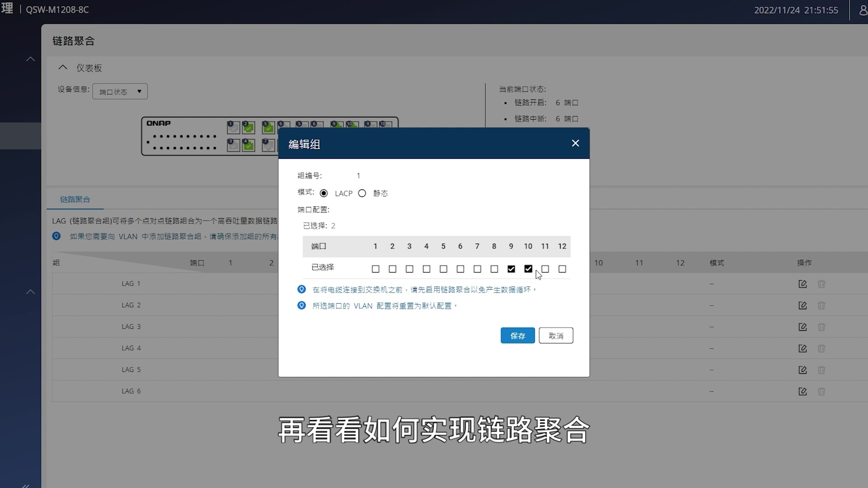Uncheck port 9 checkbox in dialog
The image size is (868, 488).
click(x=511, y=269)
